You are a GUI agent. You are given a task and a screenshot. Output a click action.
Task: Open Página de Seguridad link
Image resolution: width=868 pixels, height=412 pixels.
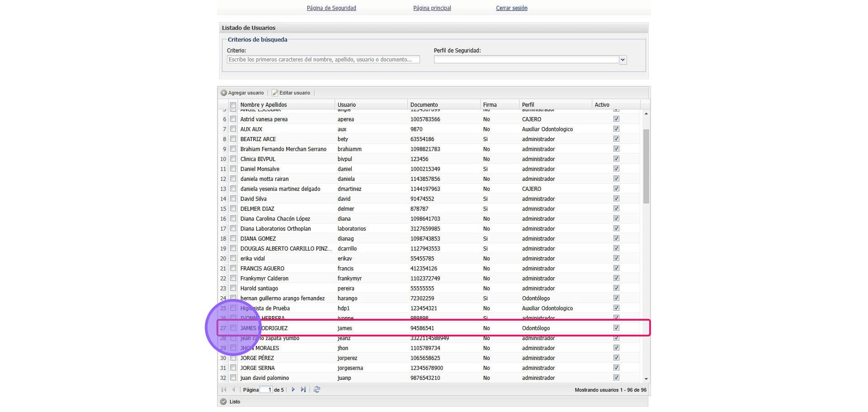click(331, 8)
